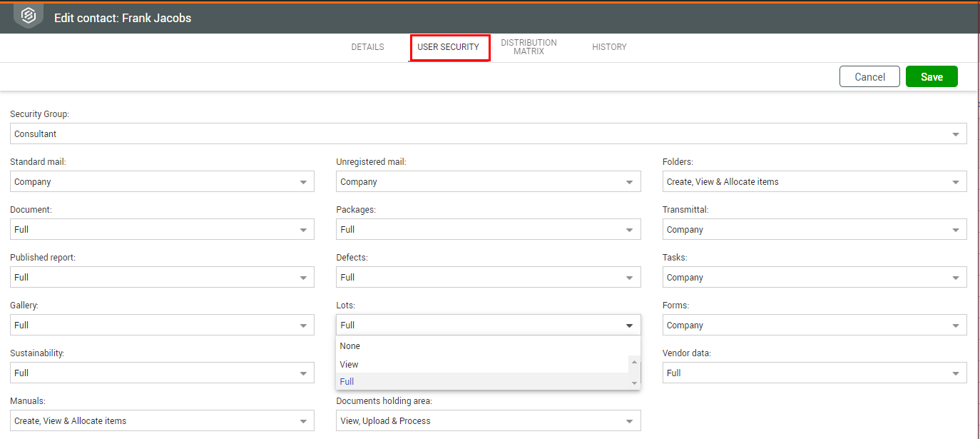Expand the Vendor data dropdown
This screenshot has height=439, width=980.
pyautogui.click(x=814, y=373)
